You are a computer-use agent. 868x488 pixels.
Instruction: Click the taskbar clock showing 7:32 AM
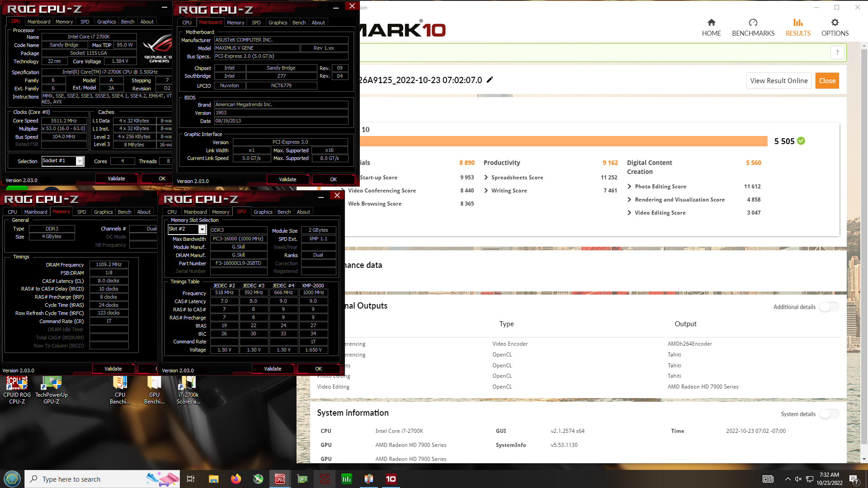coord(829,479)
